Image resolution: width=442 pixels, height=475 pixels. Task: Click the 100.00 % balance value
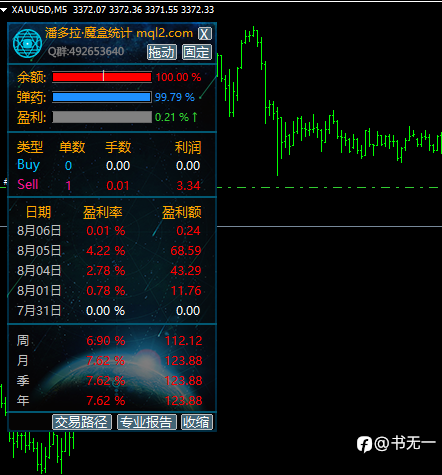(x=178, y=77)
